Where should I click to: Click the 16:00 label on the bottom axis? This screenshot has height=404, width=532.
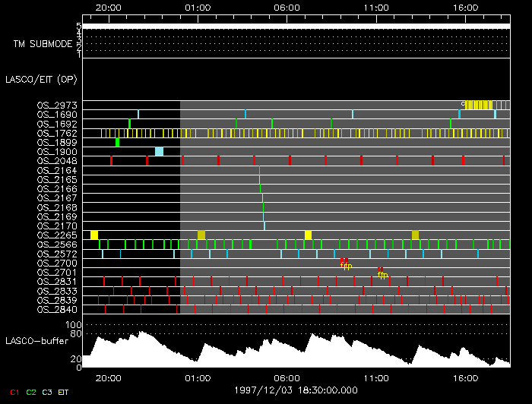(x=465, y=377)
